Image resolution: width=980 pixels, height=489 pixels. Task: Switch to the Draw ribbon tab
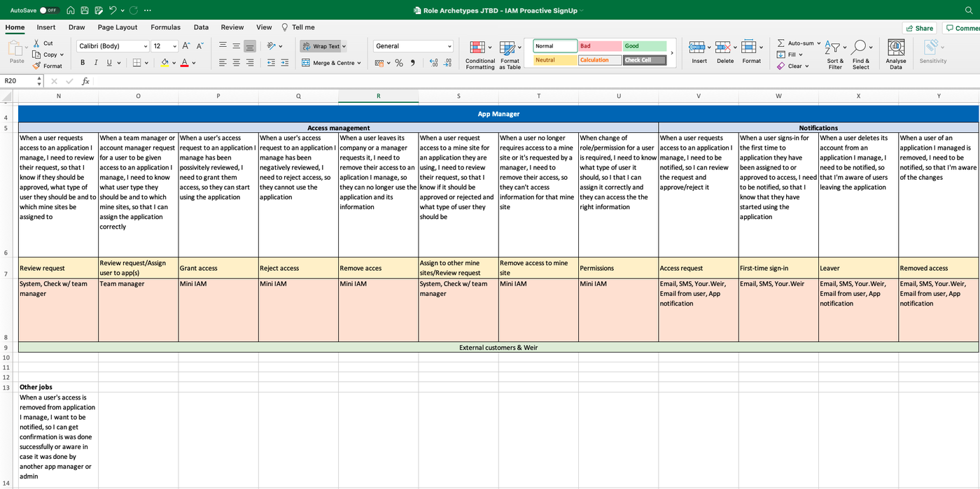click(77, 27)
